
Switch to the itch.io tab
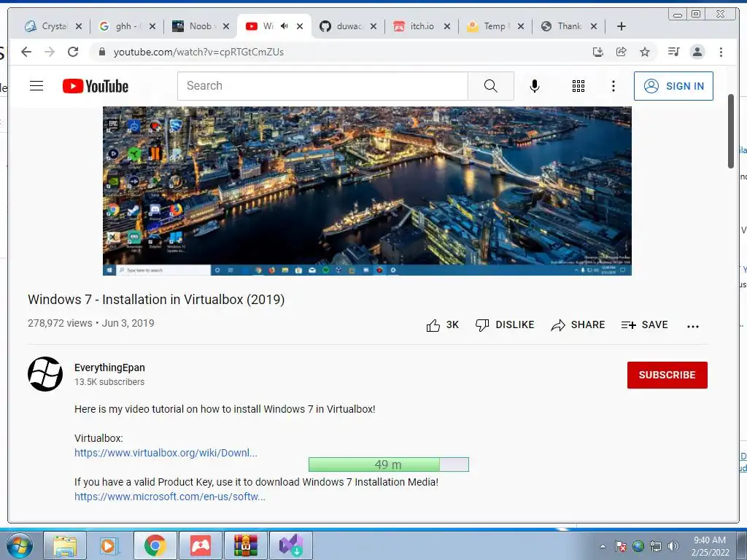click(422, 26)
